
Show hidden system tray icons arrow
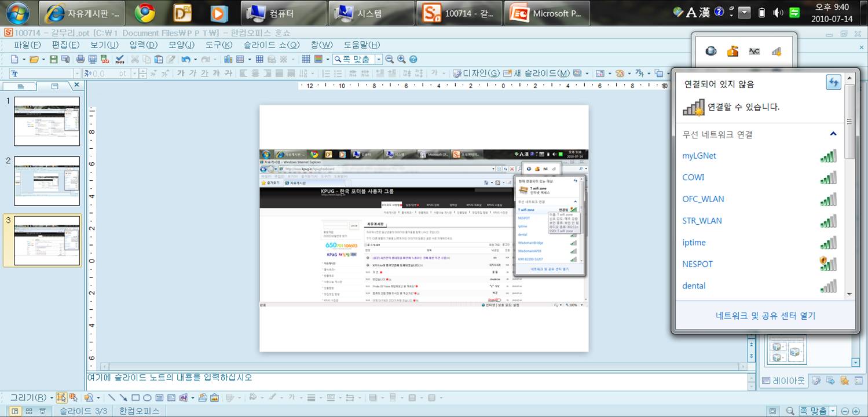point(745,13)
